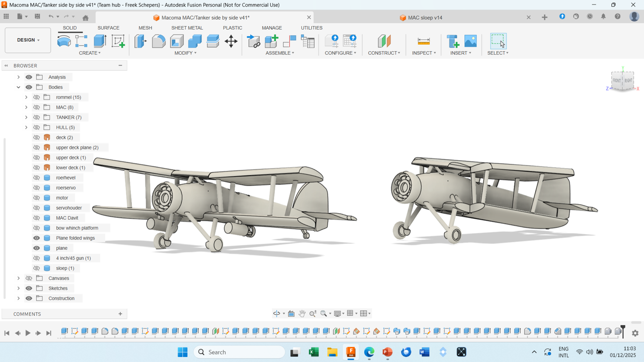Open Excel from the Windows taskbar
Viewport: 644px width, 362px height.
point(313,352)
